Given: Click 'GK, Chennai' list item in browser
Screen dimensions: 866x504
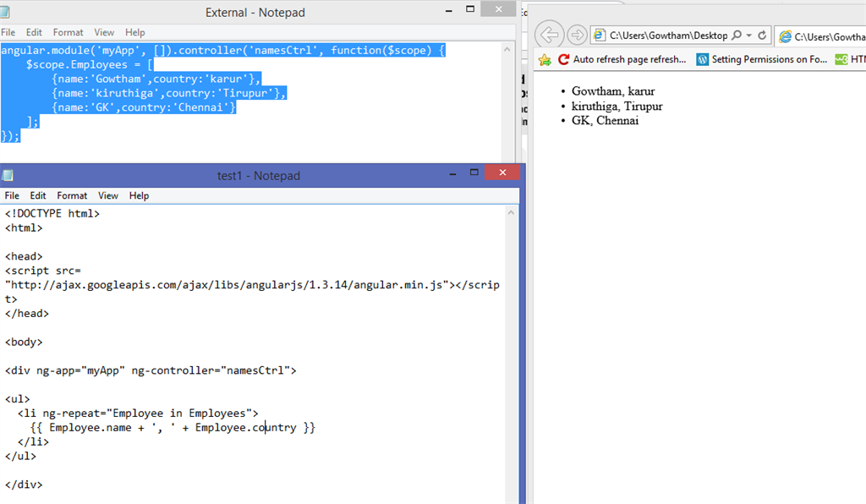Looking at the screenshot, I should [x=605, y=120].
